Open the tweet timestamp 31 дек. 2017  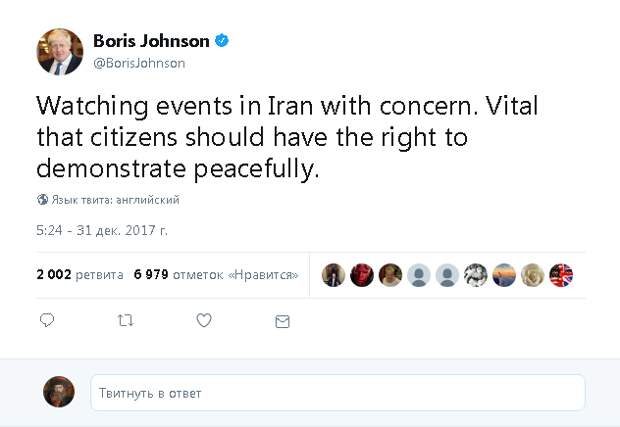(102, 230)
